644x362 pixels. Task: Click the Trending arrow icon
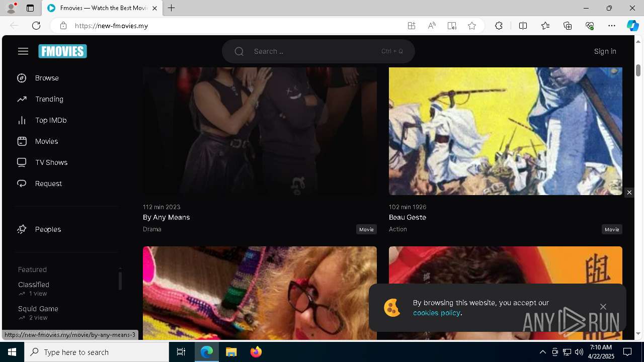(22, 99)
